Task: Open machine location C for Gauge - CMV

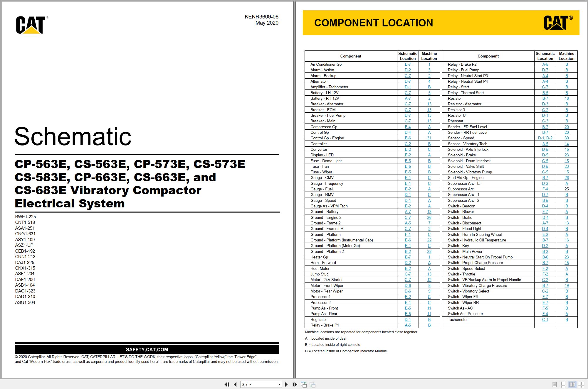Action: pyautogui.click(x=429, y=177)
